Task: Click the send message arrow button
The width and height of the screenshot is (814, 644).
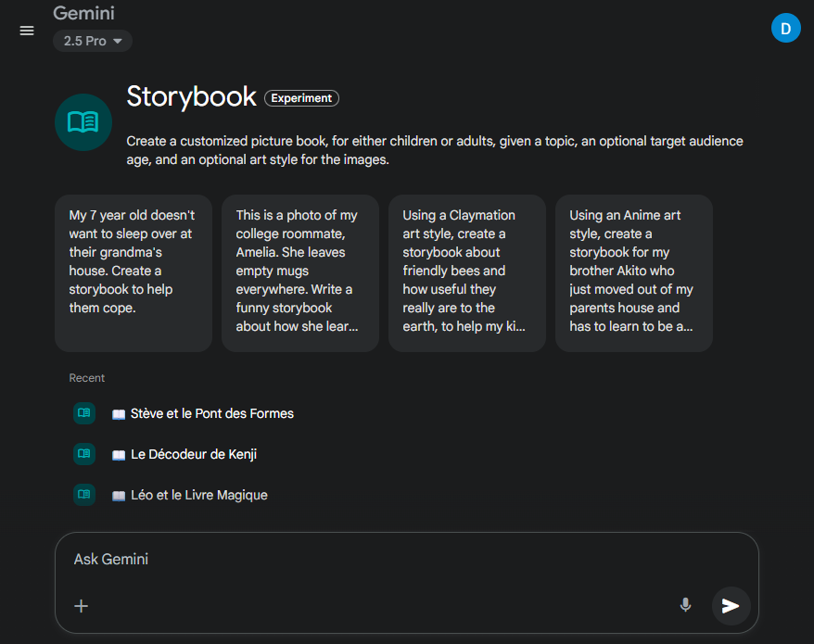Action: pyautogui.click(x=731, y=606)
